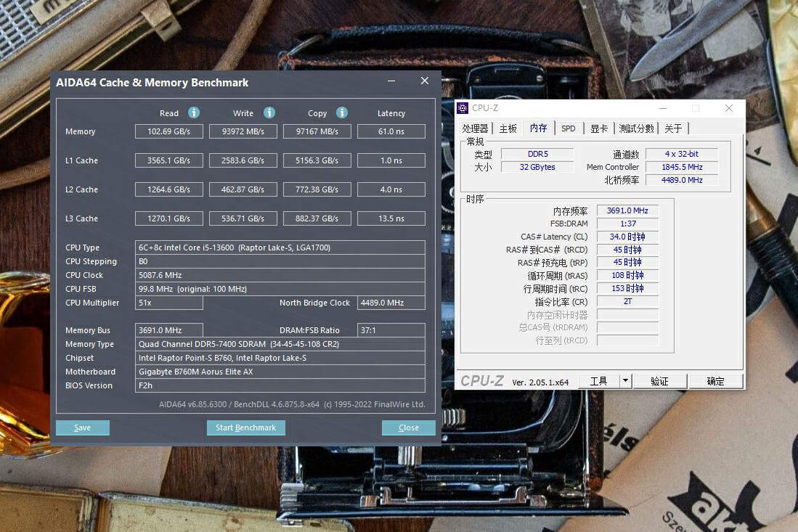The image size is (798, 532).
Task: Click the L2 Cache latency 4.0 ns
Action: (391, 189)
